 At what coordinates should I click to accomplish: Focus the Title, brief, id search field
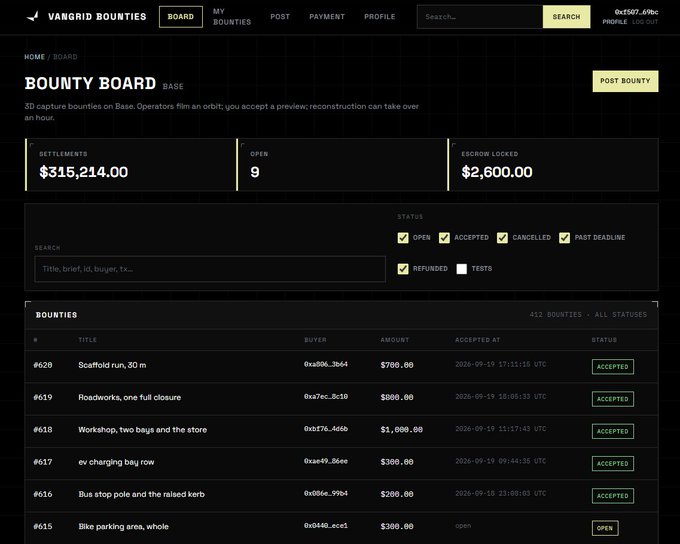click(210, 269)
